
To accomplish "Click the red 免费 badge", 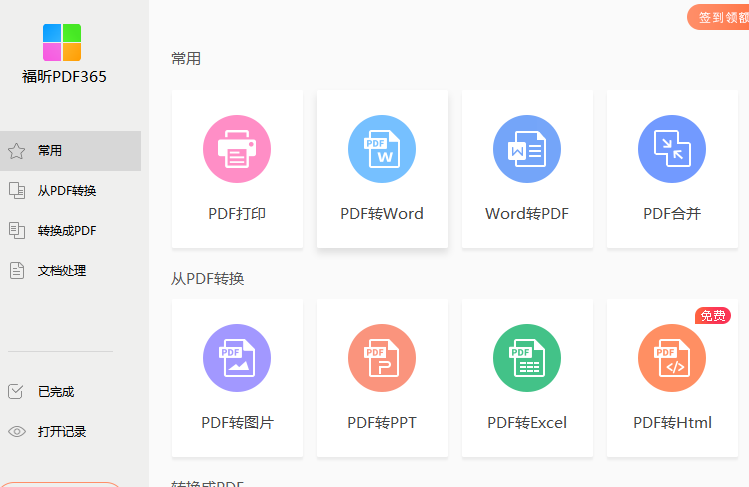I will [713, 316].
